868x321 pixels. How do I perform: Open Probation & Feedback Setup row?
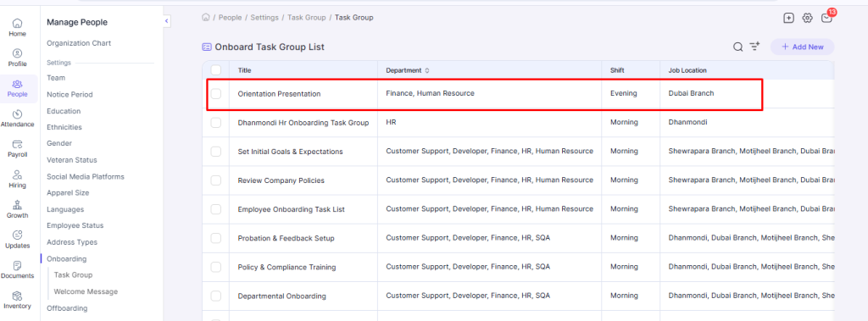(x=287, y=238)
